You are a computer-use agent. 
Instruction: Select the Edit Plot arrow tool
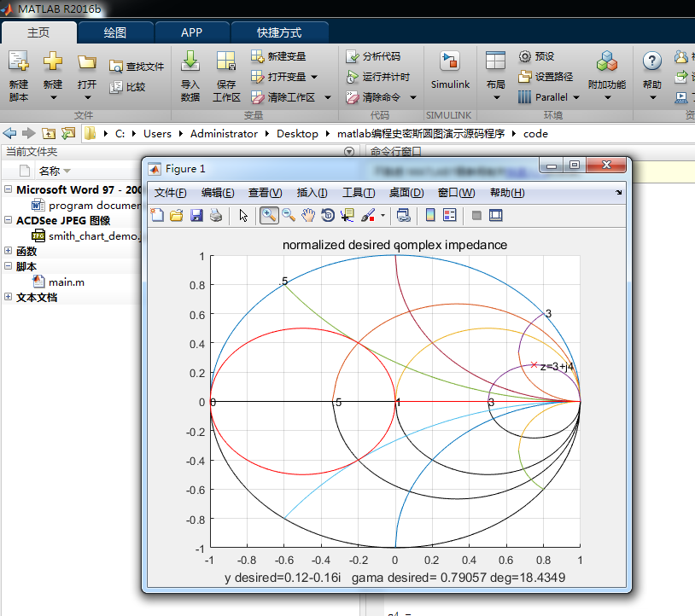(x=243, y=216)
